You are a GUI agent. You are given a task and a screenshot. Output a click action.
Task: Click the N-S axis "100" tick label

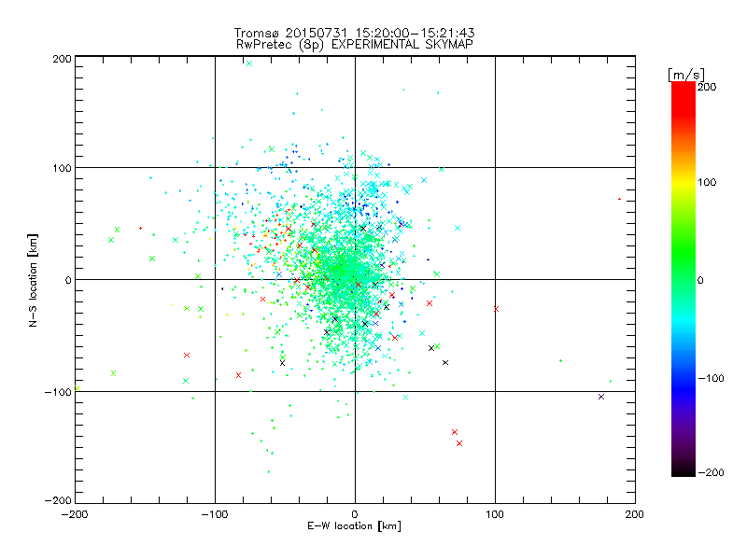coord(62,168)
